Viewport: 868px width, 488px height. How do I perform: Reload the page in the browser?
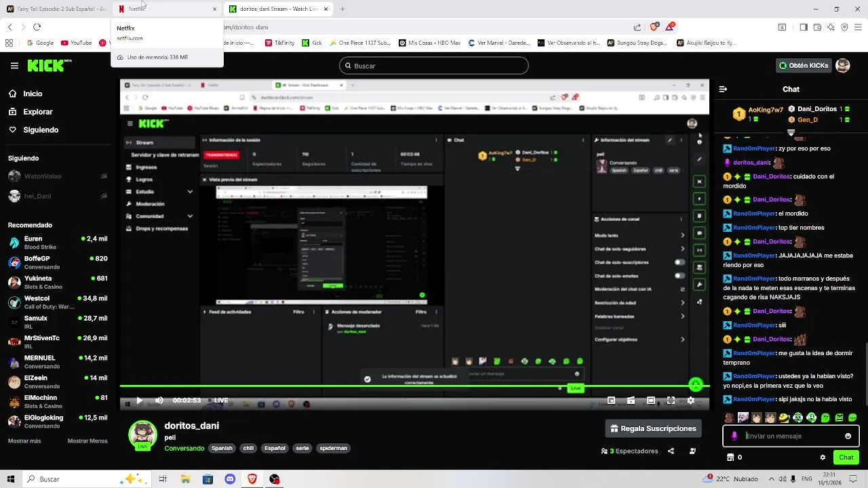[37, 27]
